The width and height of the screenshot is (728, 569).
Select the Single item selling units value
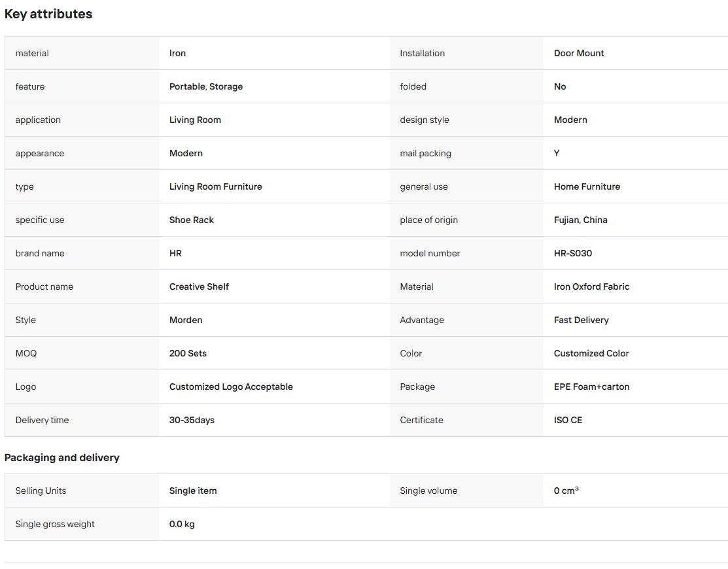[x=193, y=491]
